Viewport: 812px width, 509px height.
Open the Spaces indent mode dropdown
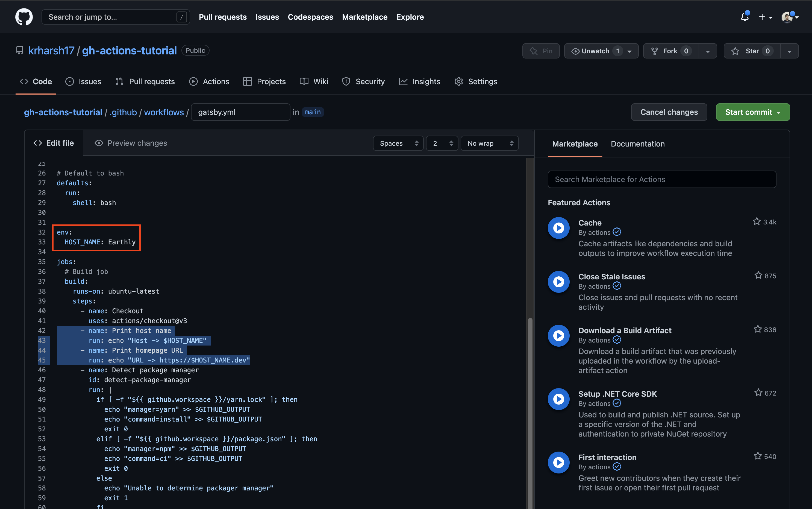(398, 144)
